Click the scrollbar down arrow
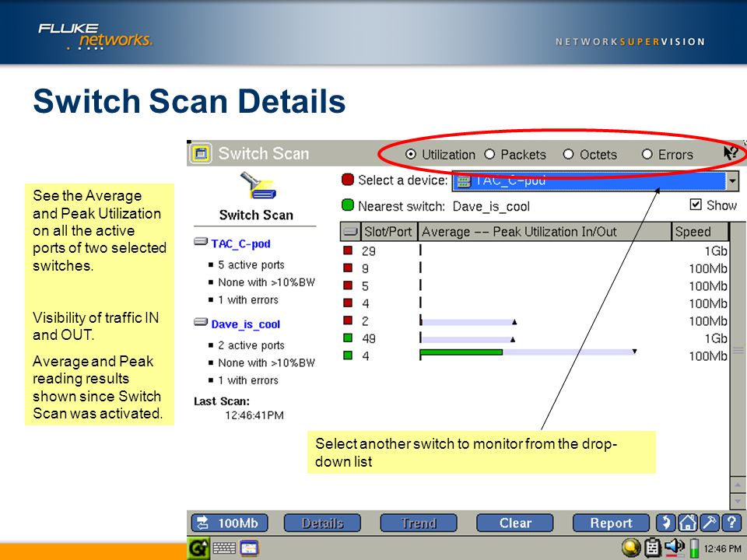 [x=738, y=502]
